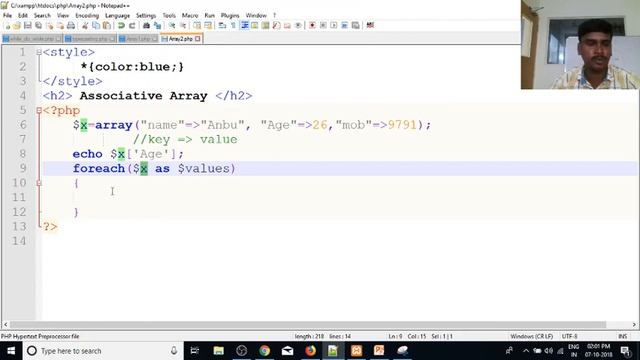Open the PowerPoint icon in taskbar

coord(379,351)
